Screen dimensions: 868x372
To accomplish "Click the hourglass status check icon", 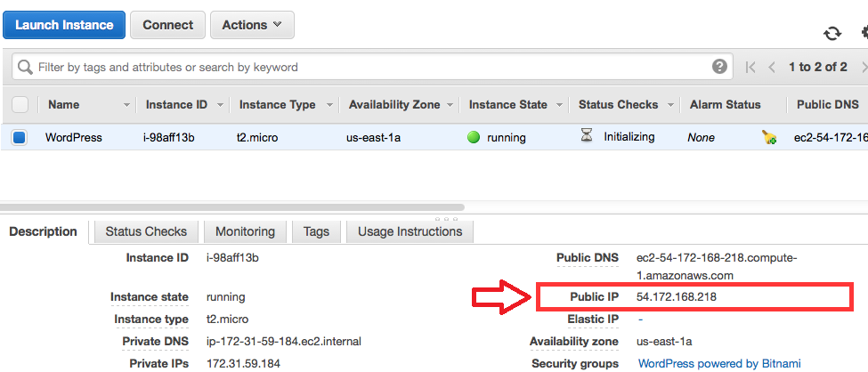I will pyautogui.click(x=586, y=136).
